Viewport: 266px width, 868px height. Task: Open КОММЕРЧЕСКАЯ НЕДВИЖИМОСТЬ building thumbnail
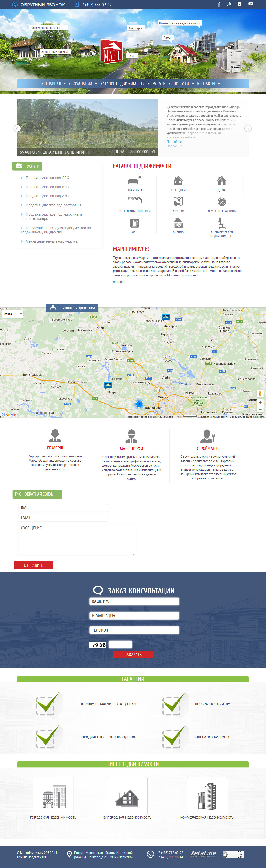coord(207,796)
